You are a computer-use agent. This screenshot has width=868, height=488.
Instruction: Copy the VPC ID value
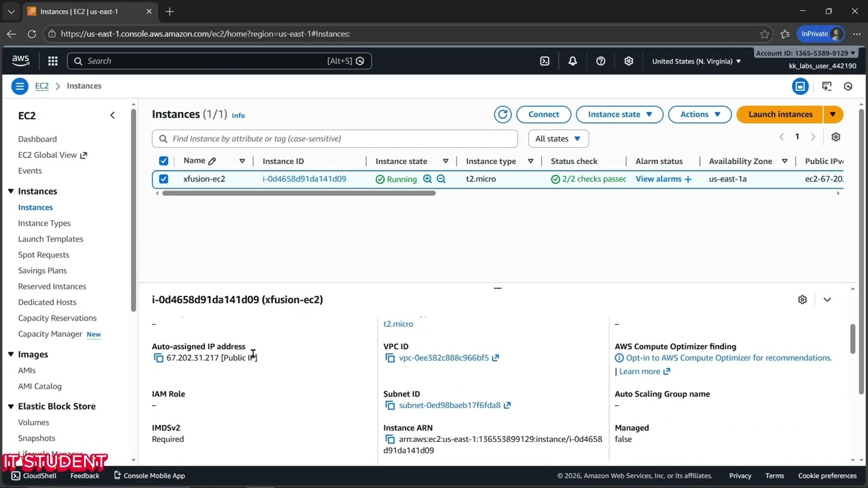(x=390, y=358)
